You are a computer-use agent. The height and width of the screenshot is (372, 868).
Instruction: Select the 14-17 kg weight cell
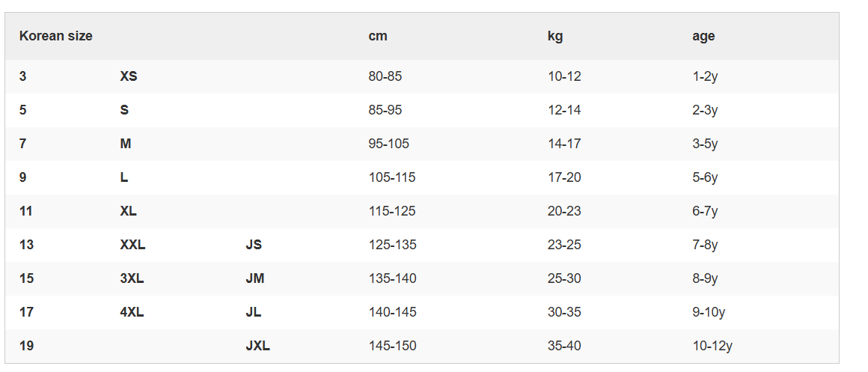564,144
